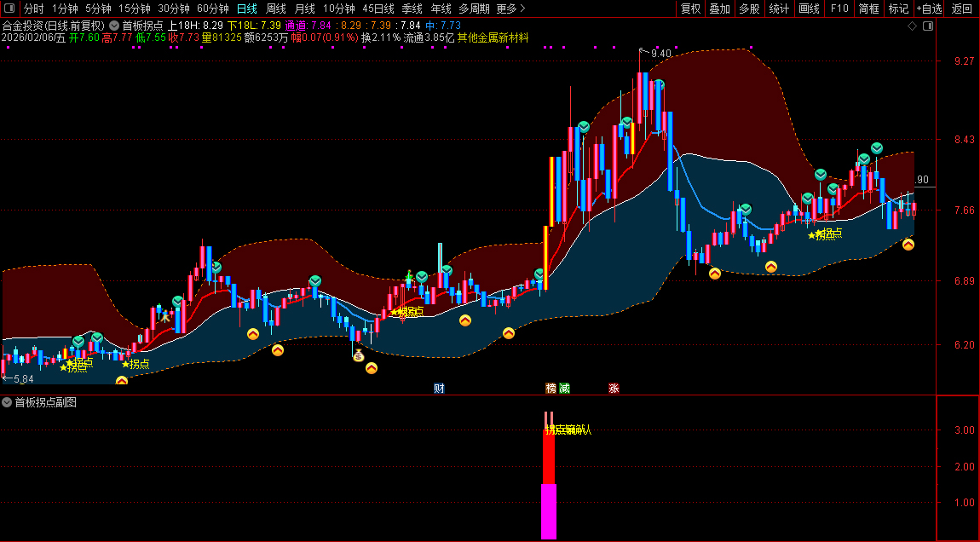The height and width of the screenshot is (542, 980).
Task: Click 叠加 to overlay another stock
Action: pyautogui.click(x=719, y=9)
